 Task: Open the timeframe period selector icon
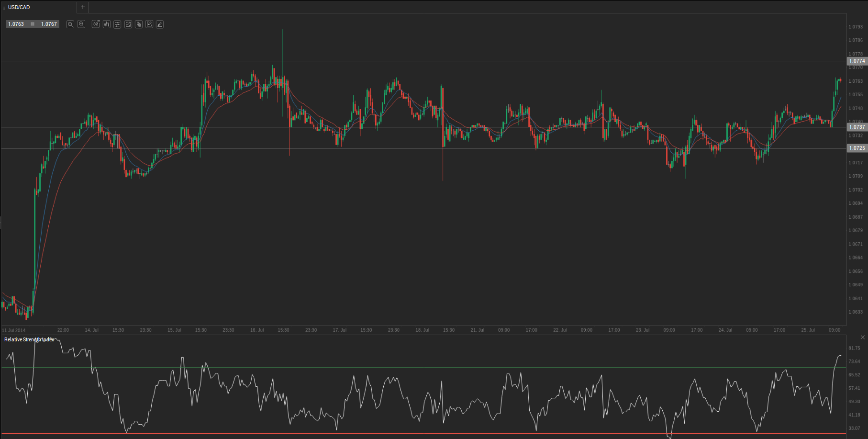tap(96, 24)
